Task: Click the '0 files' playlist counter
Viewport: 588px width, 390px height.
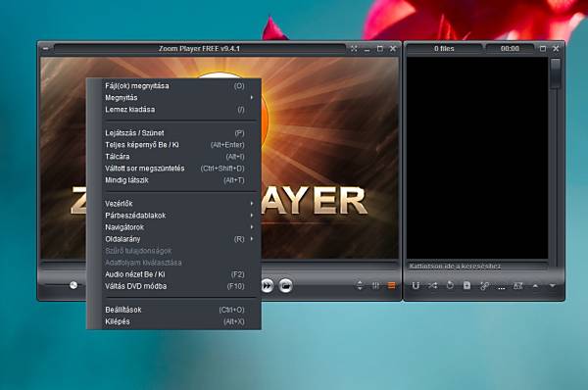Action: (x=444, y=48)
